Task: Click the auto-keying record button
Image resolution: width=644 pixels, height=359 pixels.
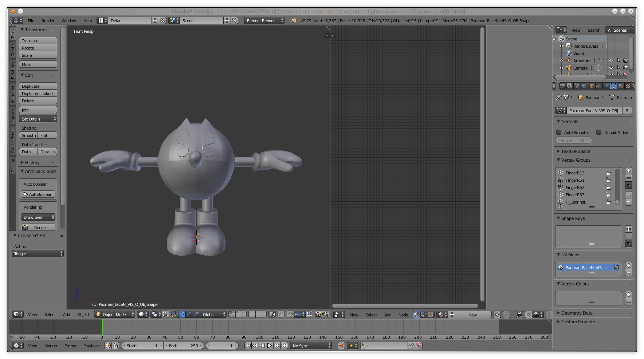Action: point(341,346)
